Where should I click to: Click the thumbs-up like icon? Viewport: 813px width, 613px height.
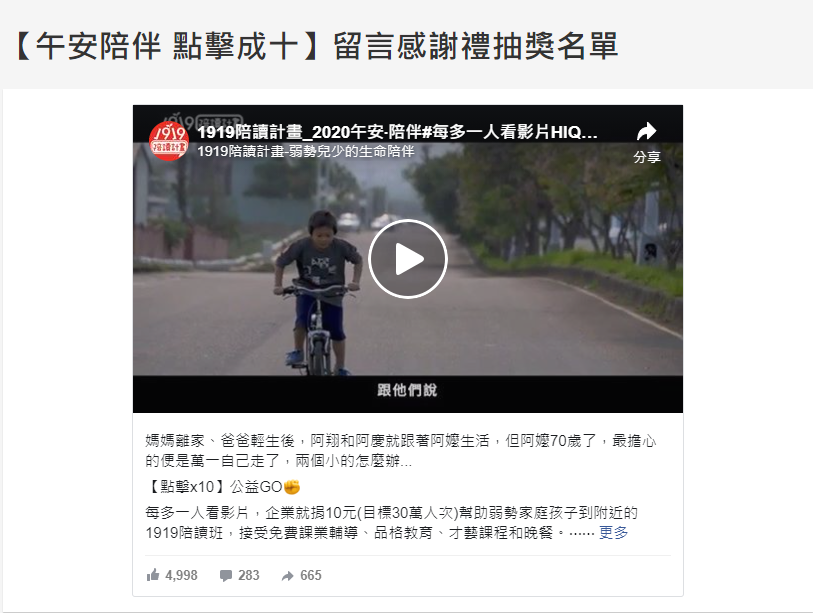pyautogui.click(x=153, y=575)
